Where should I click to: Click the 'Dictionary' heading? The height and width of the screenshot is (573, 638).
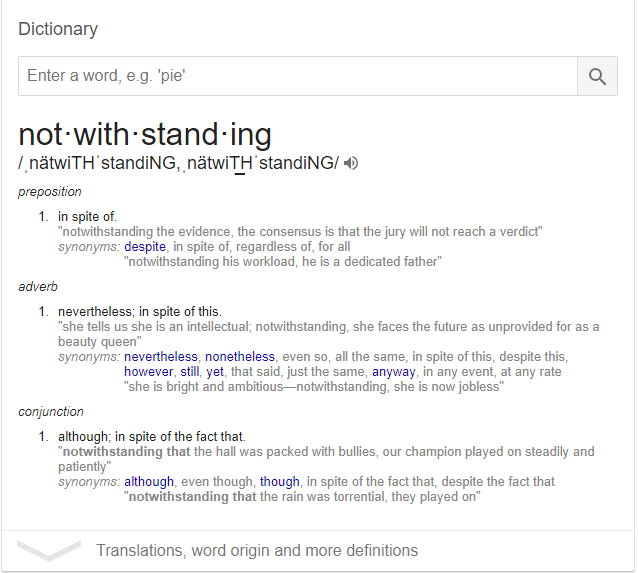coord(58,29)
